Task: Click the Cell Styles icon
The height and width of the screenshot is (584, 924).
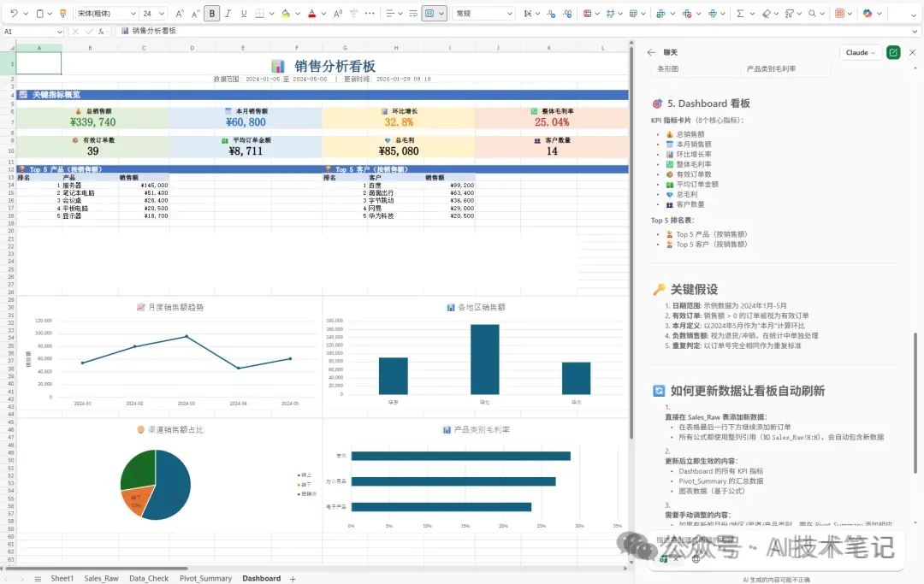Action: tap(633, 13)
